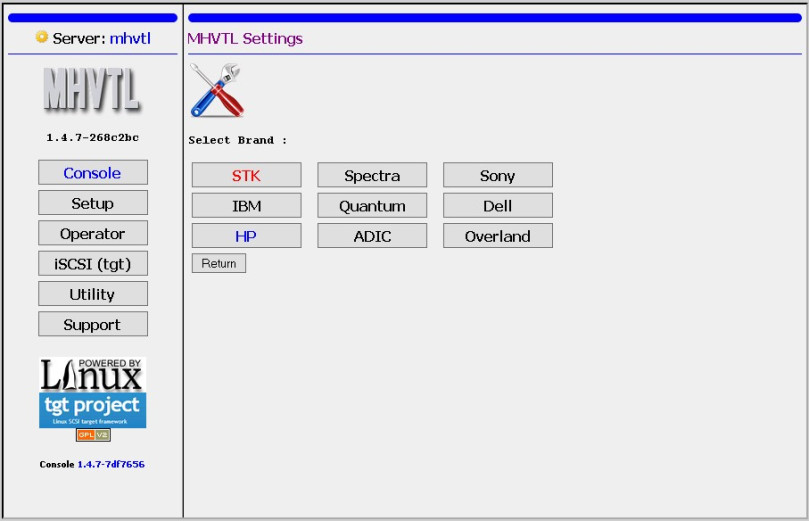Select the Overland brand
Screen dimensions: 809x521
tap(498, 236)
